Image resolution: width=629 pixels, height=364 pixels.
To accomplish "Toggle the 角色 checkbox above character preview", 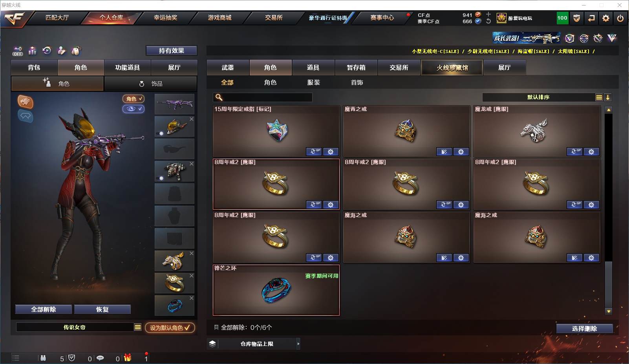I will tap(133, 99).
